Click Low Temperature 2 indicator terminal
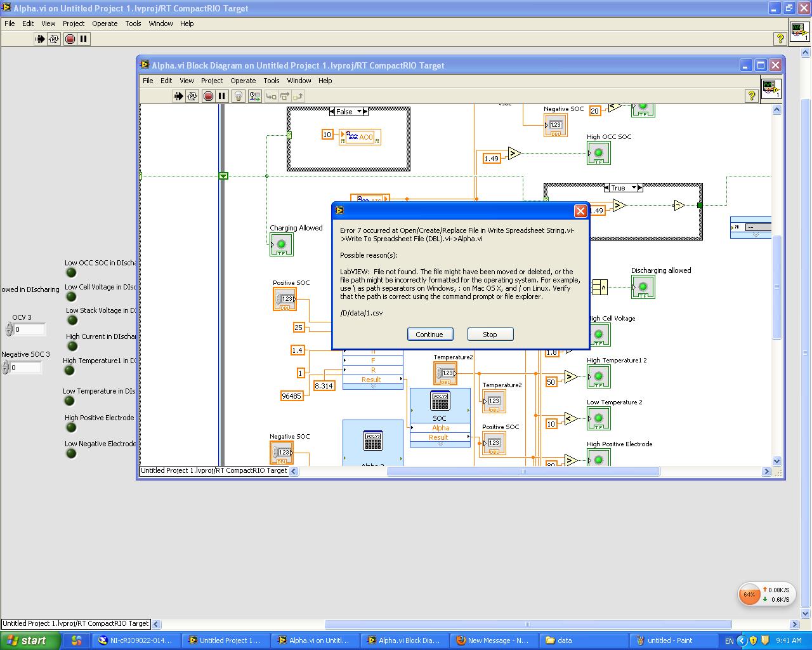 point(598,418)
